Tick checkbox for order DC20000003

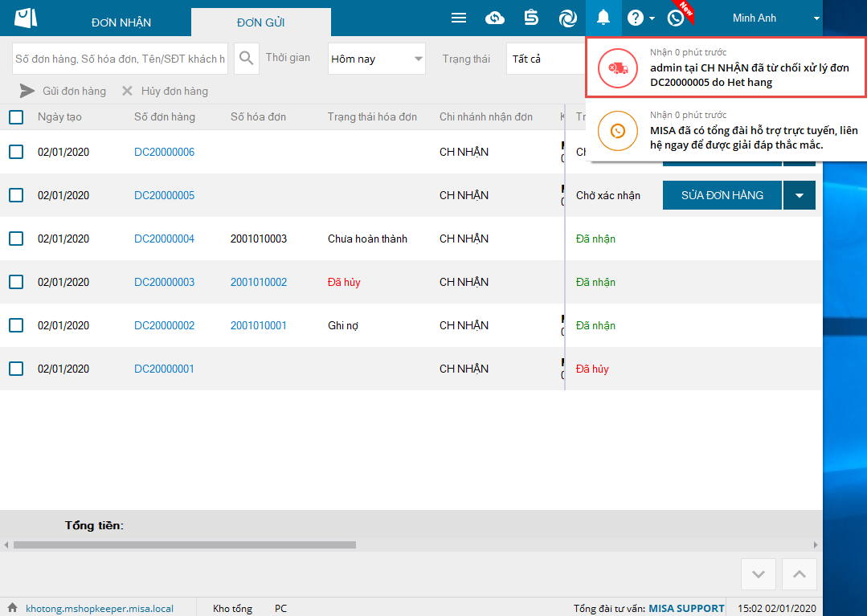[x=16, y=282]
